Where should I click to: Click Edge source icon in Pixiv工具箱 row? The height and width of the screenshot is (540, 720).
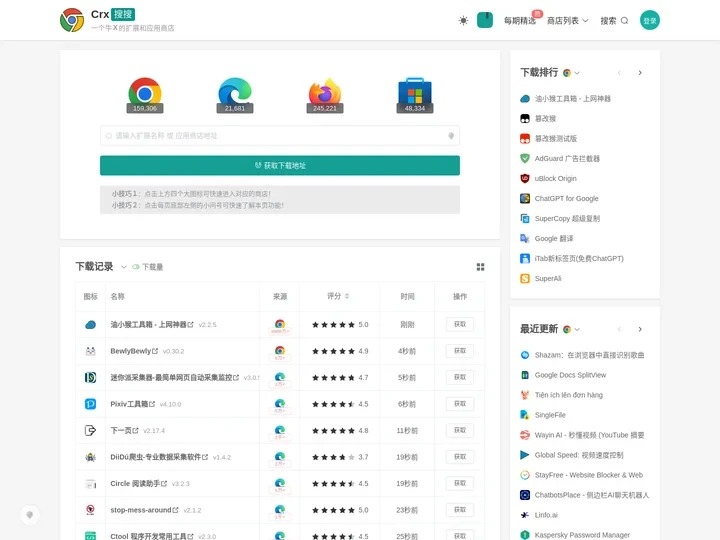[280, 403]
